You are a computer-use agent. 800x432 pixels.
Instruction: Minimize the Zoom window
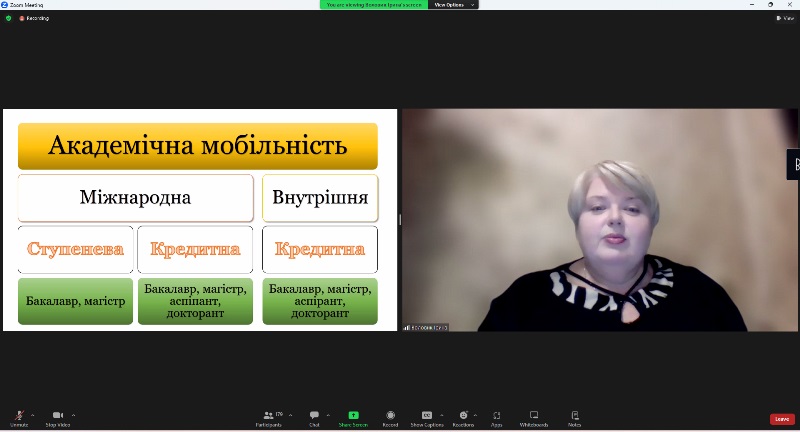click(x=752, y=5)
